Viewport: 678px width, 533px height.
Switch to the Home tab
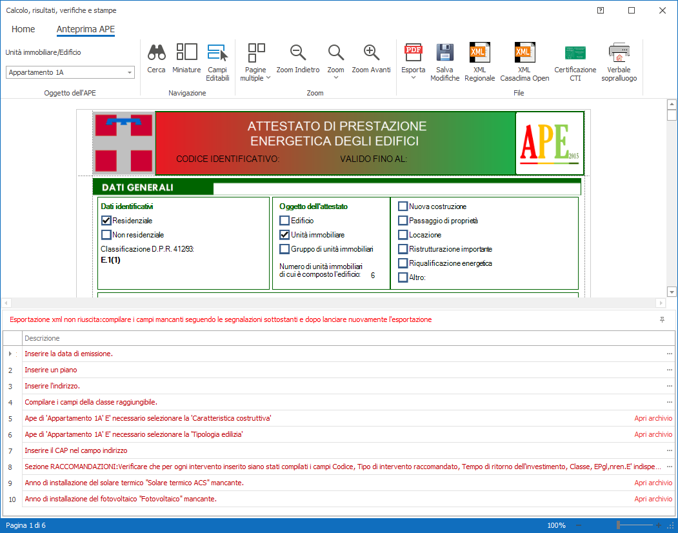(x=23, y=29)
